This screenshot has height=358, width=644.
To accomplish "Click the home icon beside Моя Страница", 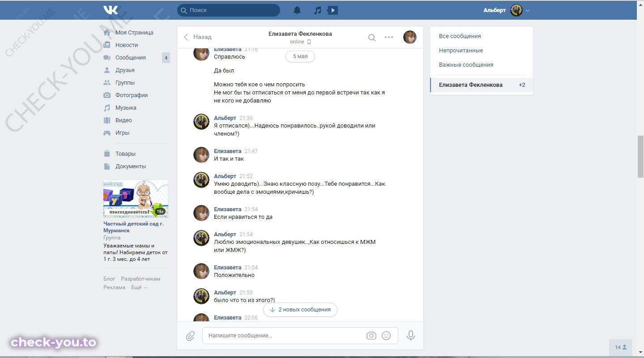I will point(107,33).
